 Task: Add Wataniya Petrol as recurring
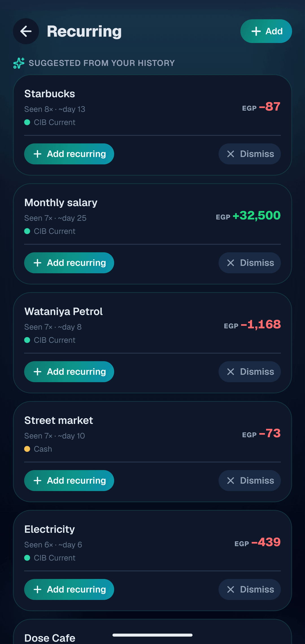coord(69,372)
